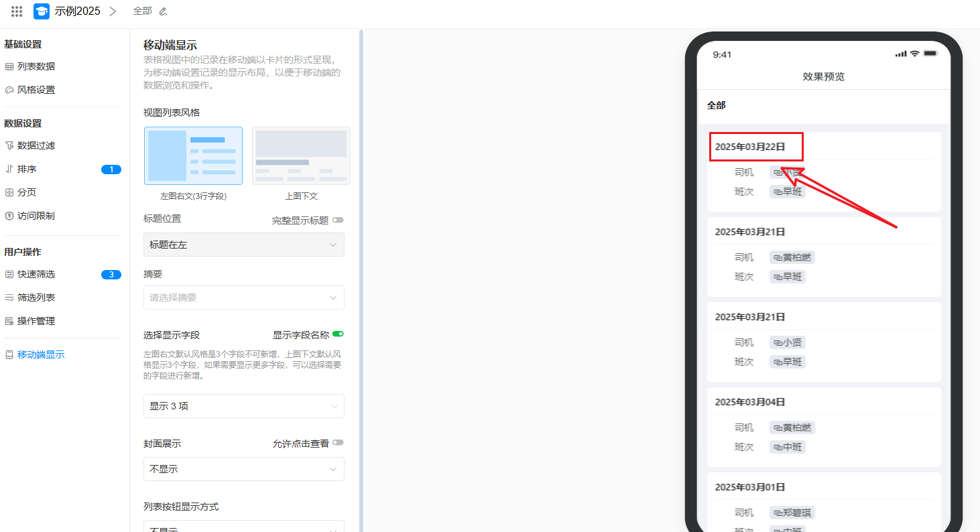Viewport: 980px width, 532px height.
Task: Open the 标题在左 position dropdown
Action: pos(243,245)
